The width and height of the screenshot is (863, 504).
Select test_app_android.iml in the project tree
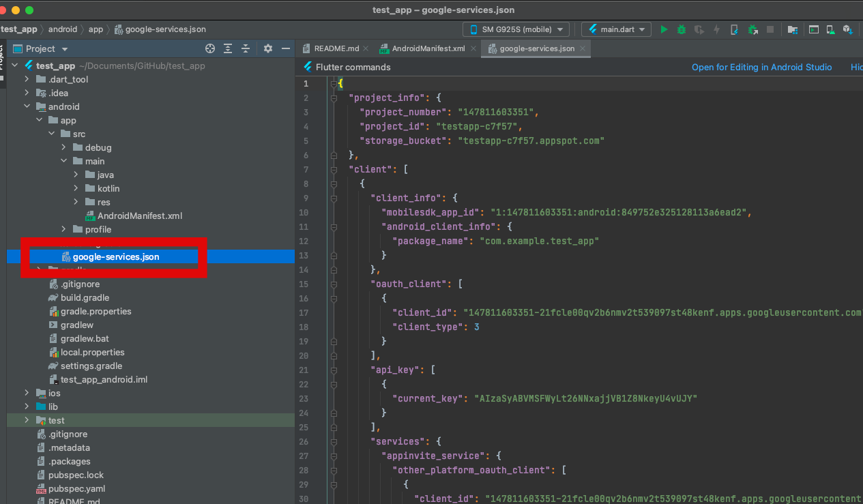[104, 379]
